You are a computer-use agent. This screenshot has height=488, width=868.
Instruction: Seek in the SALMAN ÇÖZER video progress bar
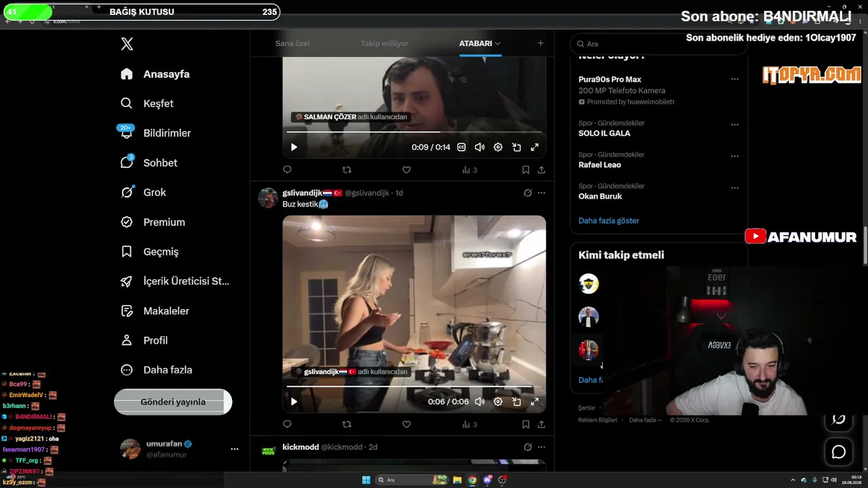coord(414,132)
